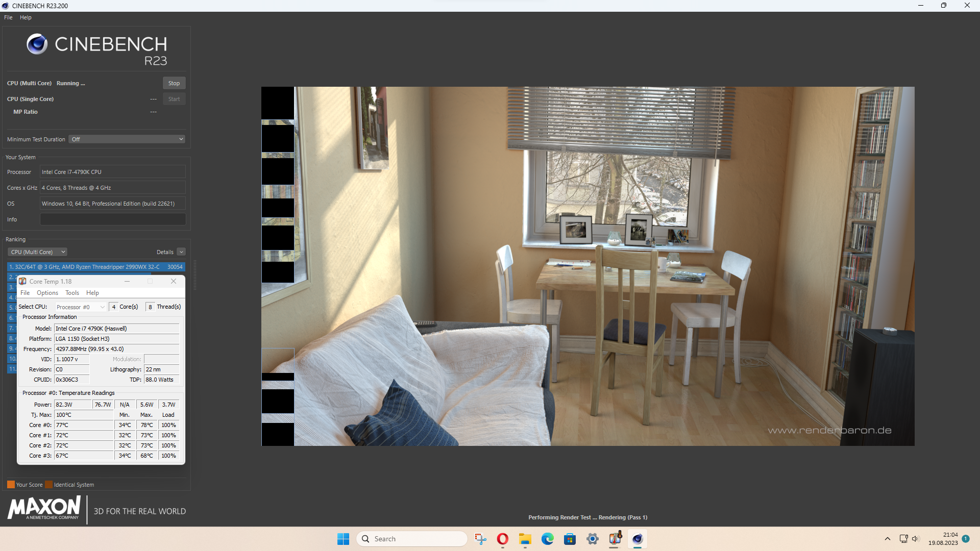Screen dimensions: 980x551
Task: Click the Tj. Max value 100°C
Action: (84, 415)
